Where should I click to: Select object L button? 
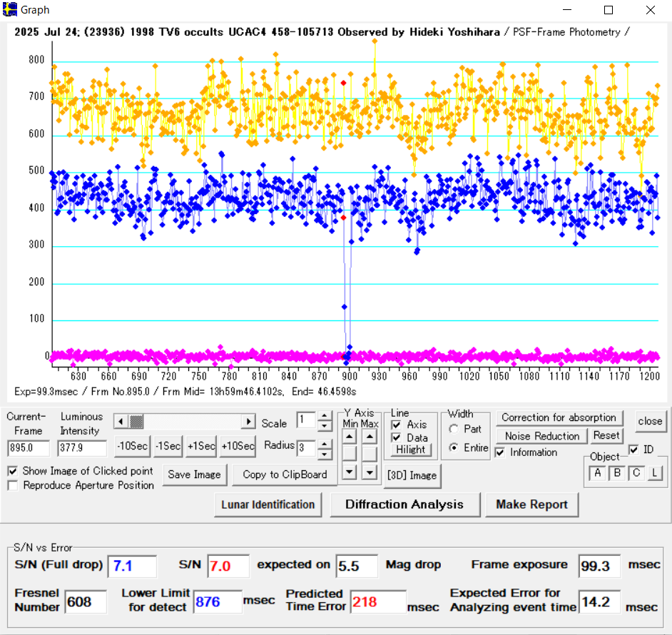655,473
